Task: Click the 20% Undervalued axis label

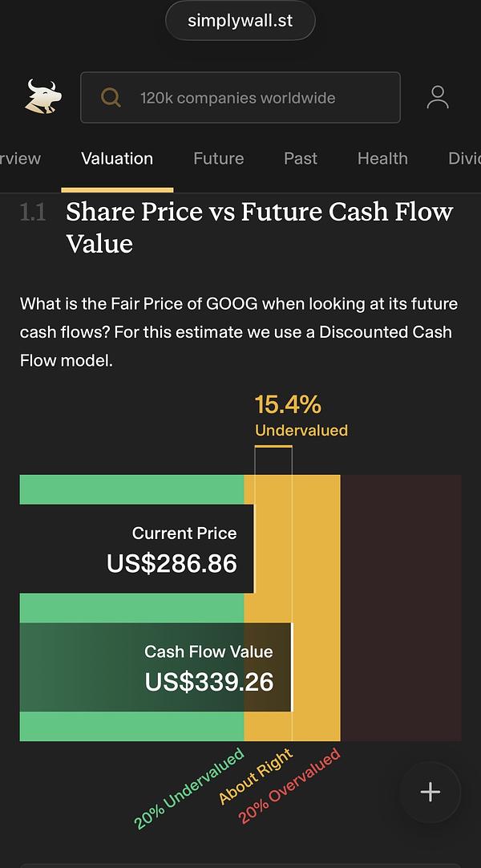Action: pyautogui.click(x=188, y=788)
